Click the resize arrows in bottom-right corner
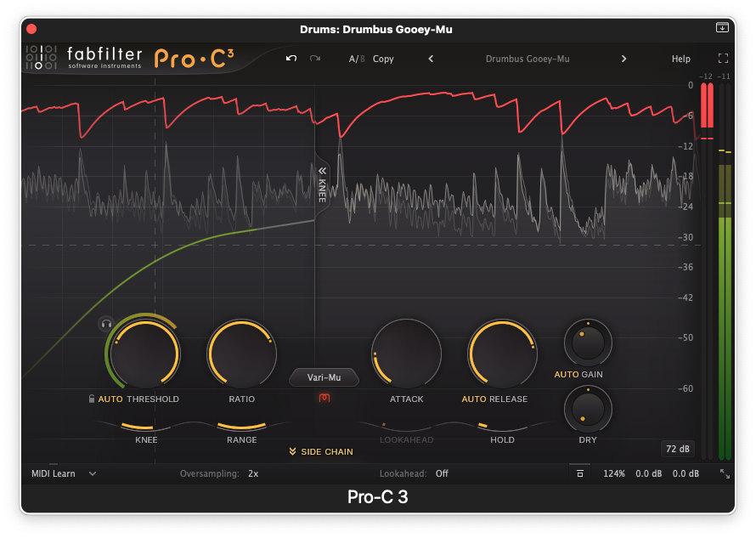This screenshot has width=756, height=538. [725, 473]
